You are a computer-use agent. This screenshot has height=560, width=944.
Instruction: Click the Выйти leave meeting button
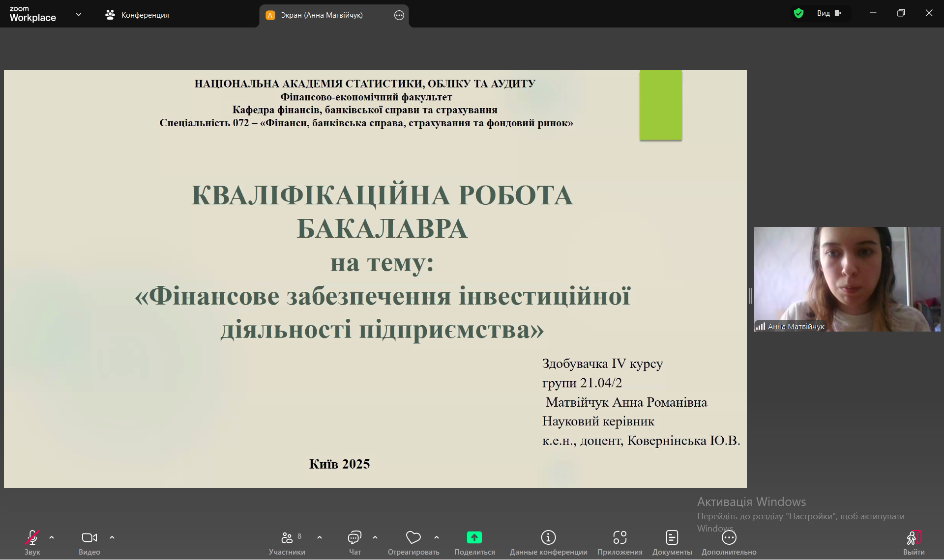(913, 538)
